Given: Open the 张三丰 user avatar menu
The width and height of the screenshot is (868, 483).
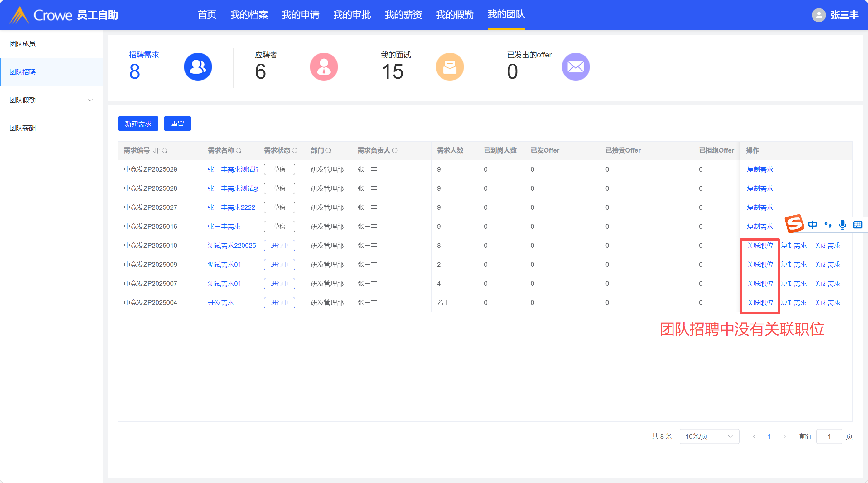Looking at the screenshot, I should tap(818, 15).
